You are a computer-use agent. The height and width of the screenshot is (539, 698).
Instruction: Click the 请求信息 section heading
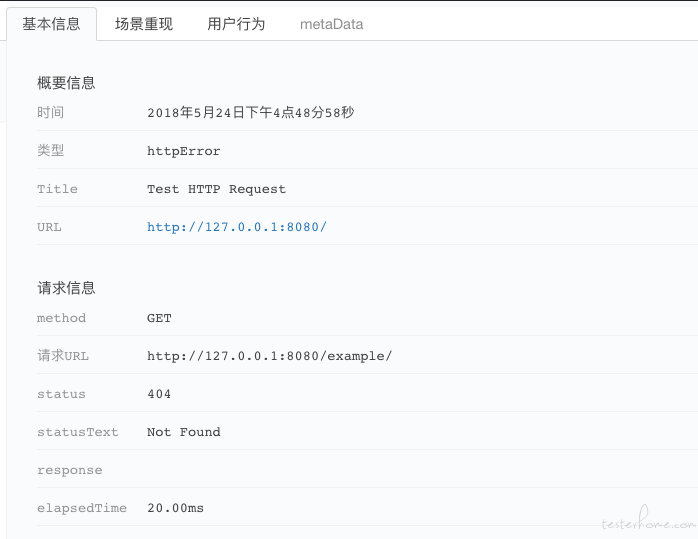66,288
